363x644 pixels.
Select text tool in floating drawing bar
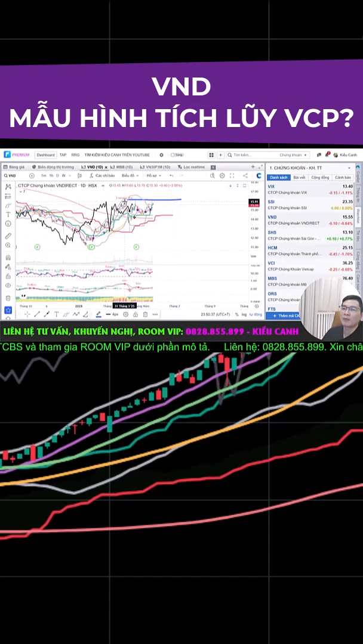[56, 314]
